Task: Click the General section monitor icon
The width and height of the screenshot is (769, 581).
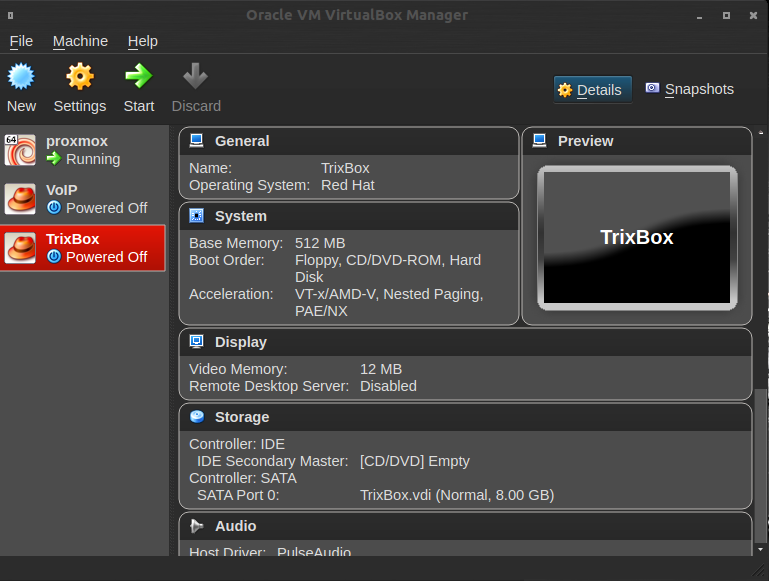Action: click(x=197, y=141)
